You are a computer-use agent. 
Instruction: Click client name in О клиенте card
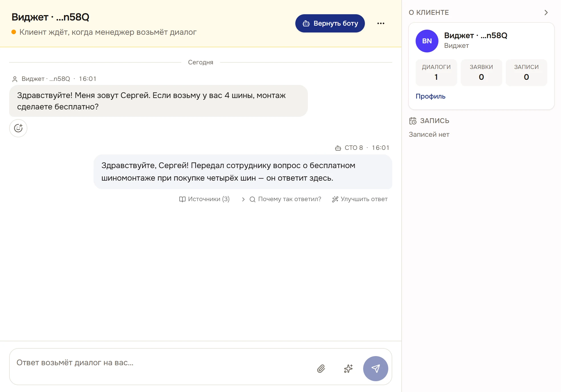[475, 36]
